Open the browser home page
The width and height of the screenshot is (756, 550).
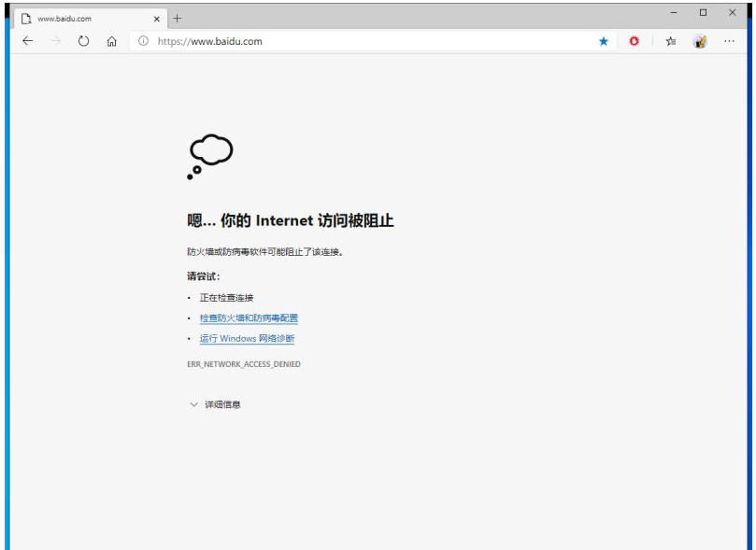pos(112,41)
